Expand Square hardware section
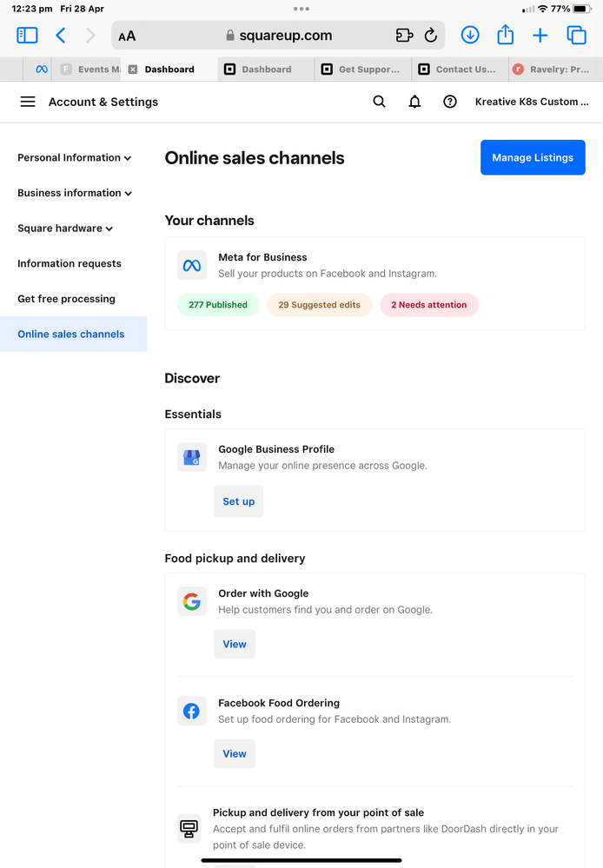 pos(65,229)
